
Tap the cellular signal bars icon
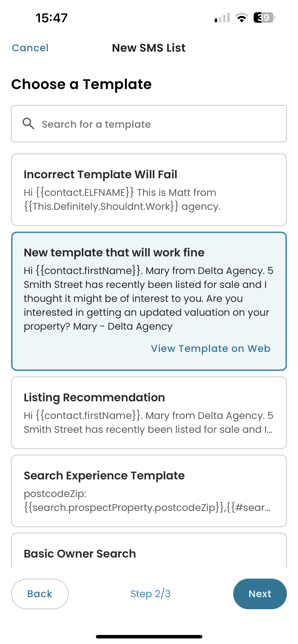(222, 17)
